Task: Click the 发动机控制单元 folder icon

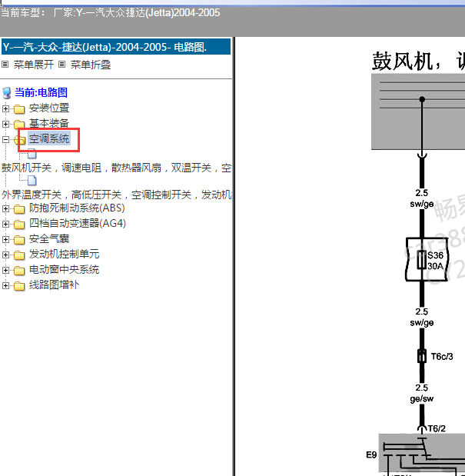Action: (x=19, y=255)
